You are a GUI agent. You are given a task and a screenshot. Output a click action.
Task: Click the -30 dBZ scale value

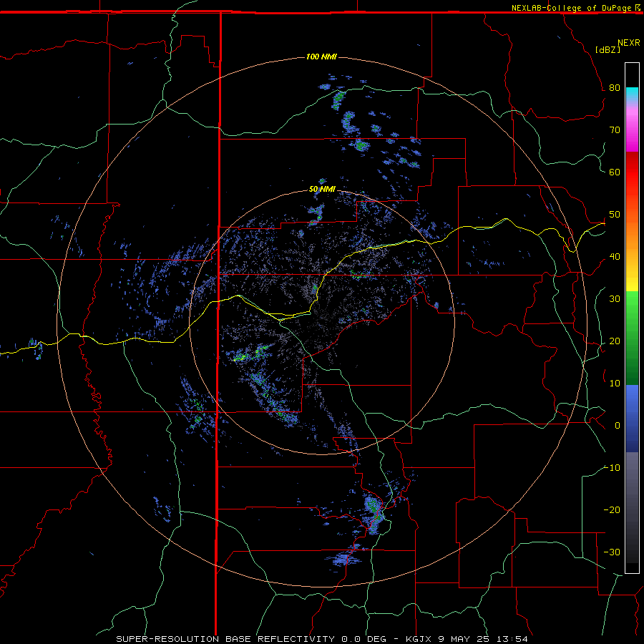[612, 552]
